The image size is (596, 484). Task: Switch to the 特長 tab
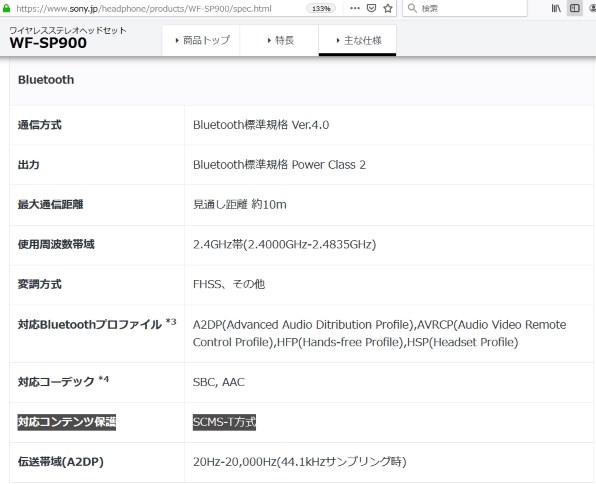coord(279,40)
